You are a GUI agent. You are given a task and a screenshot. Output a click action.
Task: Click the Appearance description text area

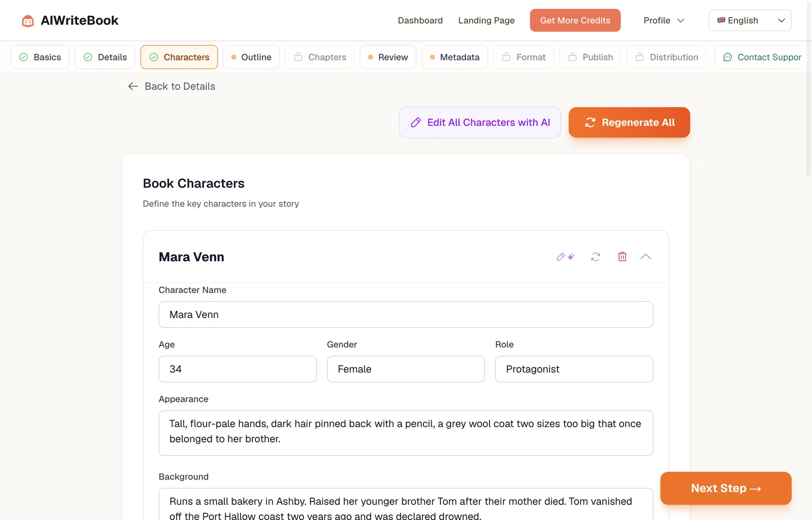click(406, 433)
